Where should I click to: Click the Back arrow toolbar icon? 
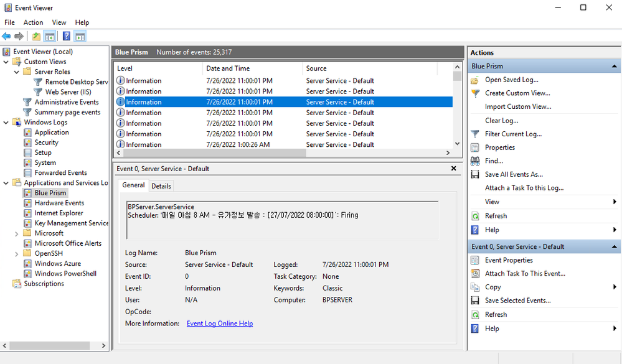point(6,36)
